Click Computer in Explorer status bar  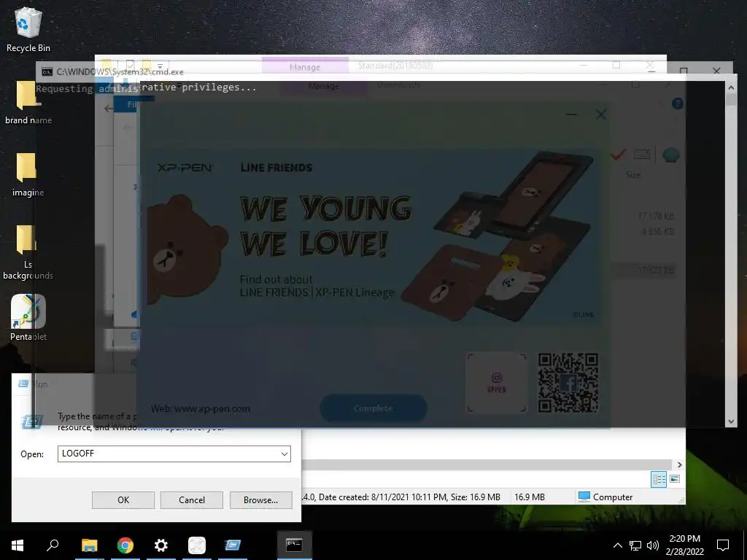(x=605, y=497)
